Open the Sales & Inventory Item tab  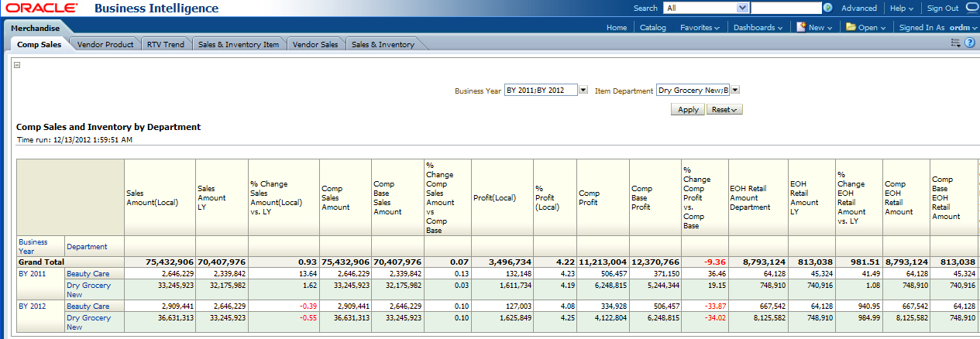point(239,45)
